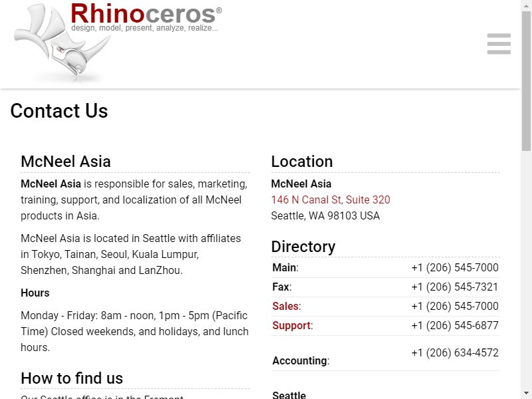The height and width of the screenshot is (399, 532).
Task: Click the Hours subheading
Action: coord(35,293)
